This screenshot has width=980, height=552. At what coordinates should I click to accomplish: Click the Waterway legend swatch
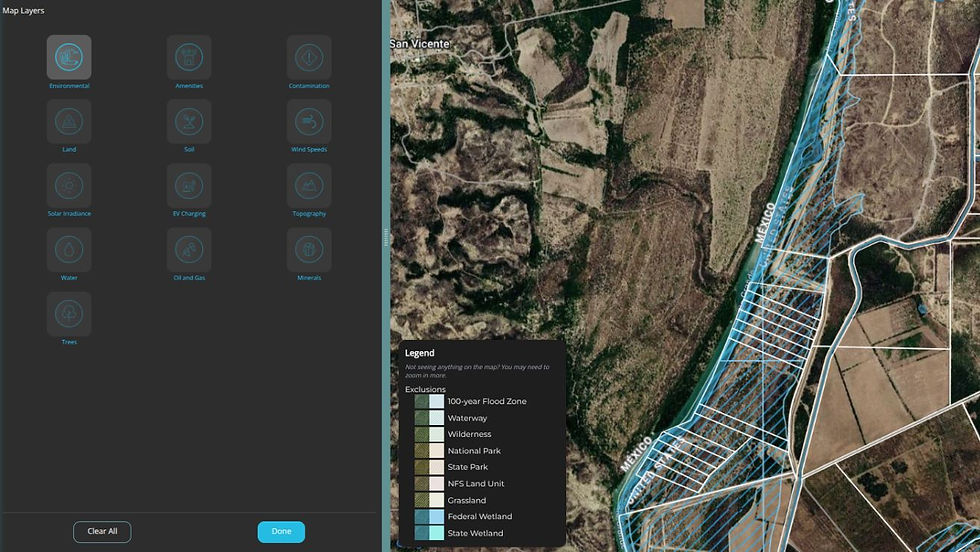point(429,418)
